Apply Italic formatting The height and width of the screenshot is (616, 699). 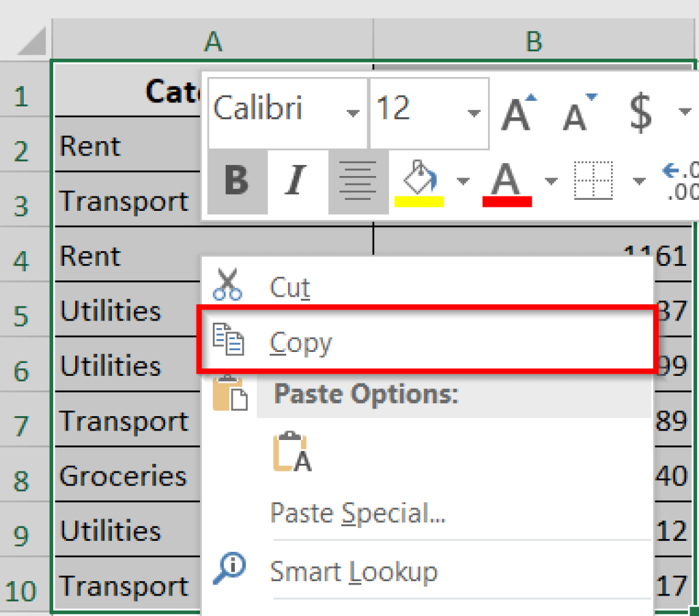(295, 181)
